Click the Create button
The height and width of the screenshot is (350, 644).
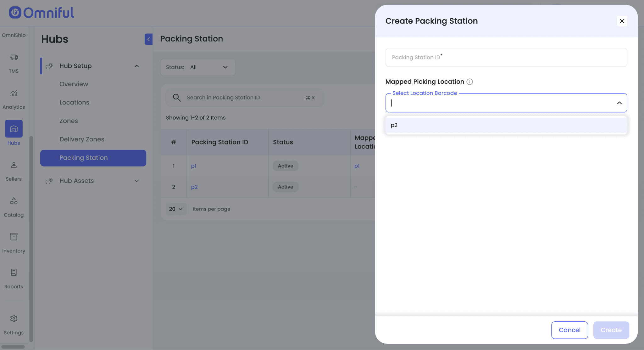[x=611, y=330]
